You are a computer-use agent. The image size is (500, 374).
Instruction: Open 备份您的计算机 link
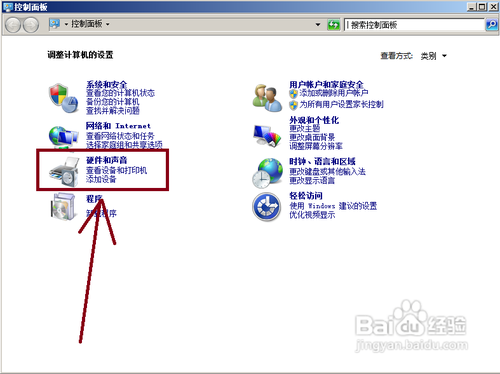point(113,102)
